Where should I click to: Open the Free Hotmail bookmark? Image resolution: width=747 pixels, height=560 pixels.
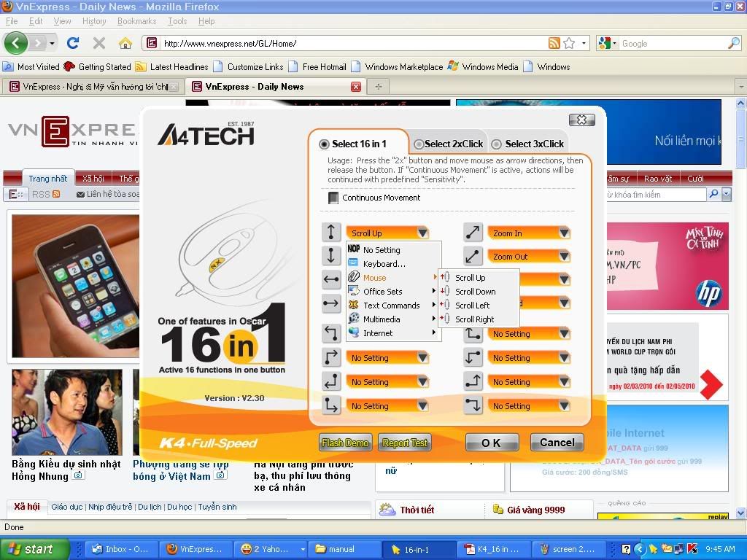[x=318, y=66]
